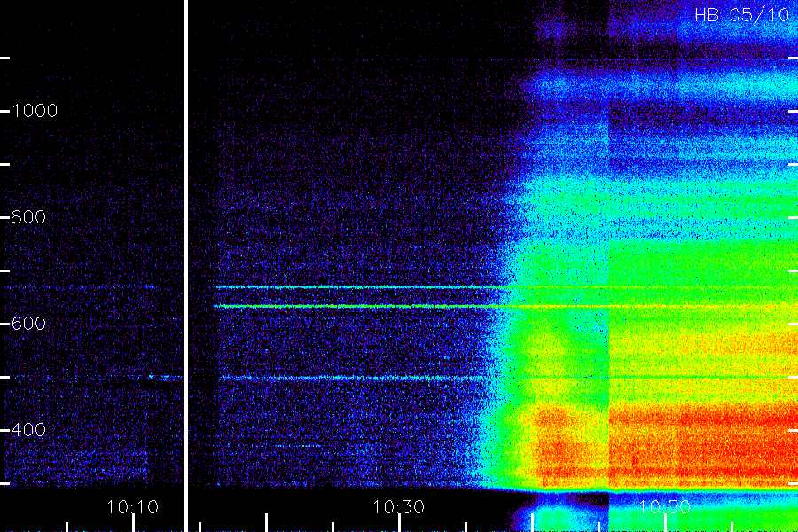This screenshot has width=798, height=532.
Task: Click the 400 frequency axis label
Action: [x=28, y=430]
